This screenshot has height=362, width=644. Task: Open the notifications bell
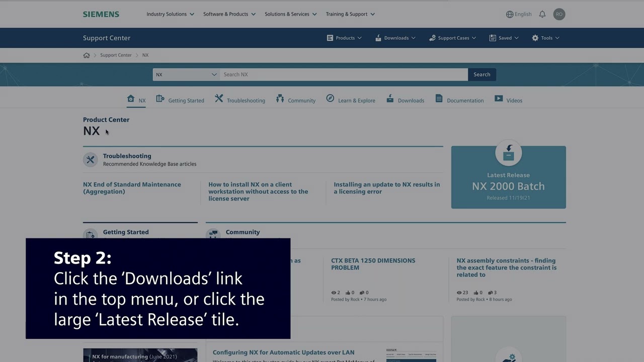pos(542,14)
